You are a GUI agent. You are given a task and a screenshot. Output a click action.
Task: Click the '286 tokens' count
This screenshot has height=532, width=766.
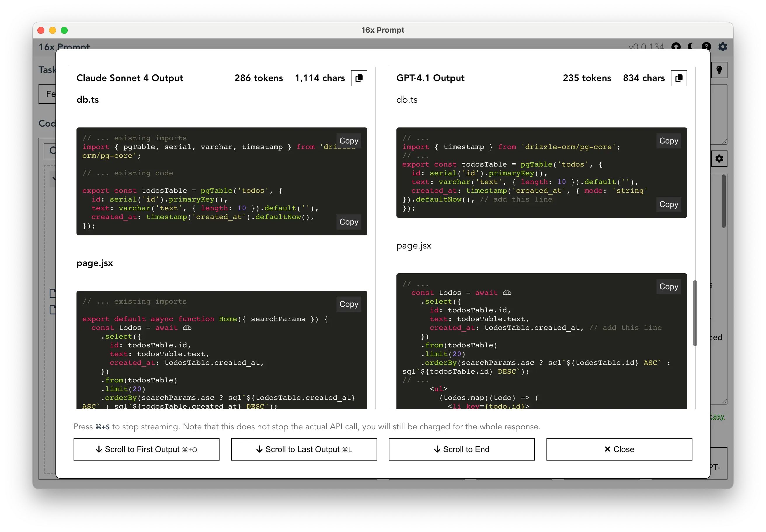[x=259, y=78]
